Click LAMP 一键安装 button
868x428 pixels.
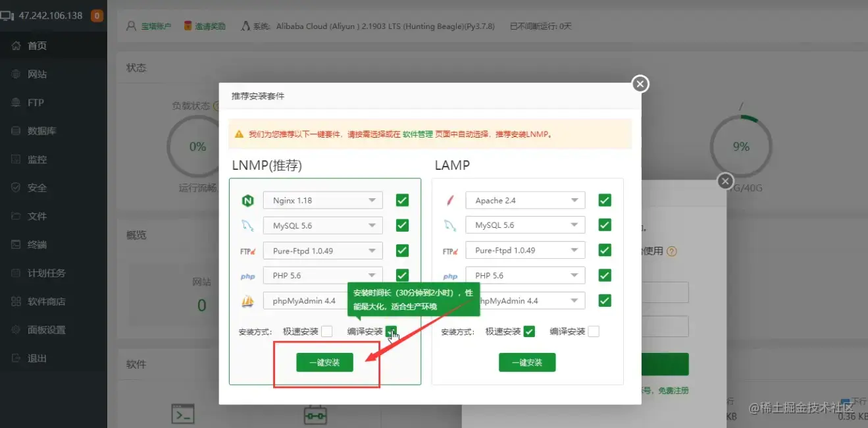(527, 362)
